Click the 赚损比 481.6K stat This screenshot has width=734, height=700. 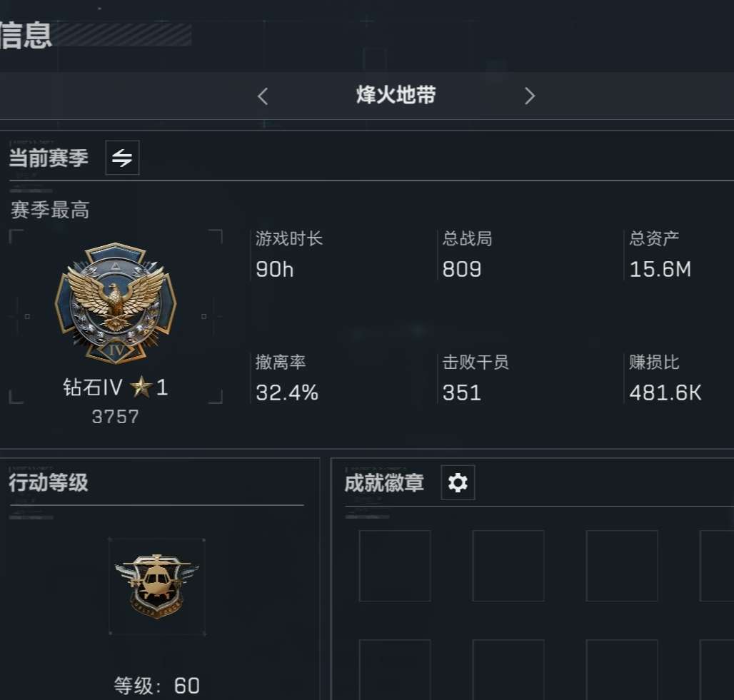pyautogui.click(x=665, y=378)
